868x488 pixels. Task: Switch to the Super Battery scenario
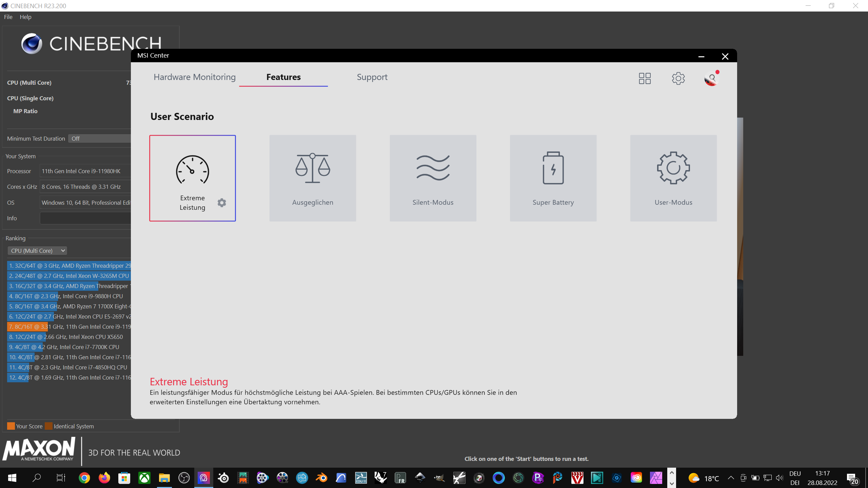point(553,178)
